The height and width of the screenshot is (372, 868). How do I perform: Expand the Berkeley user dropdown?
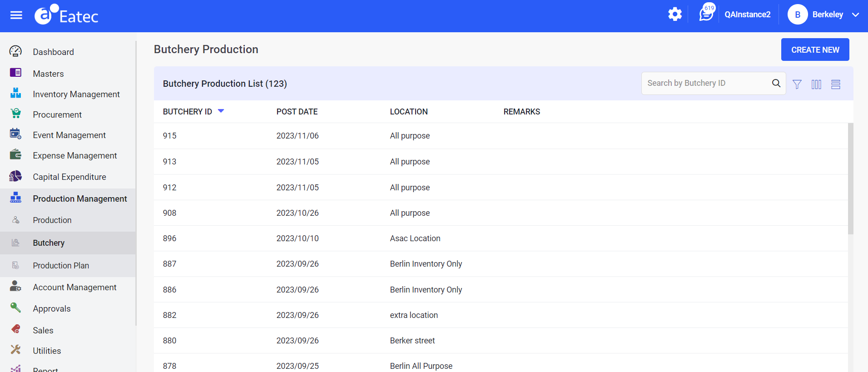coord(855,15)
